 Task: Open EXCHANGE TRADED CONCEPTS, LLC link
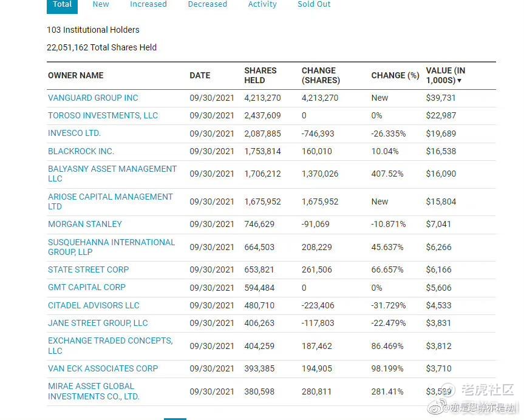coord(111,346)
